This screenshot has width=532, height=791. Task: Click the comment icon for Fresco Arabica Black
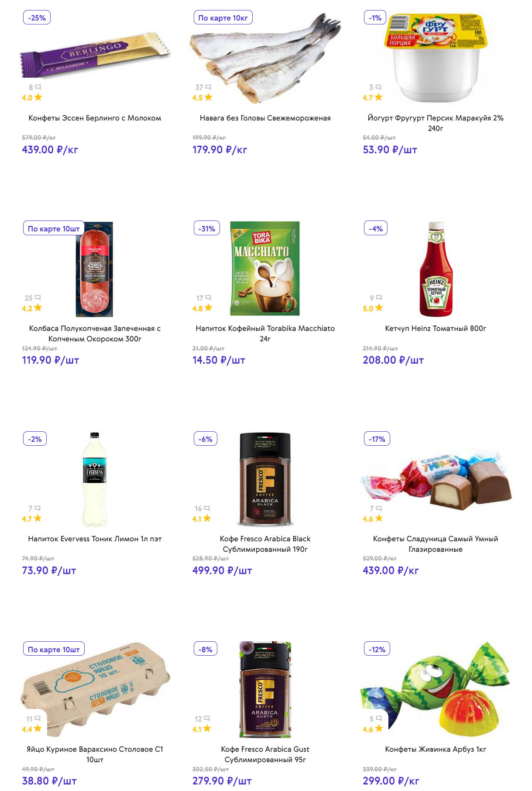[207, 508]
